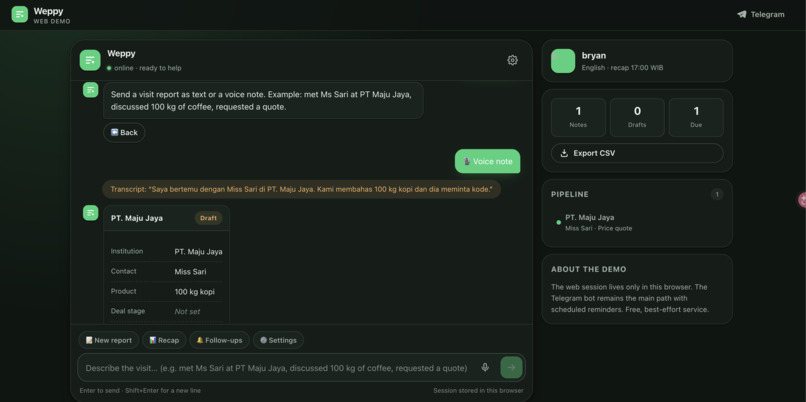Click the Session stored in this browser note
Viewport: 806px width, 402px height.
pyautogui.click(x=479, y=391)
